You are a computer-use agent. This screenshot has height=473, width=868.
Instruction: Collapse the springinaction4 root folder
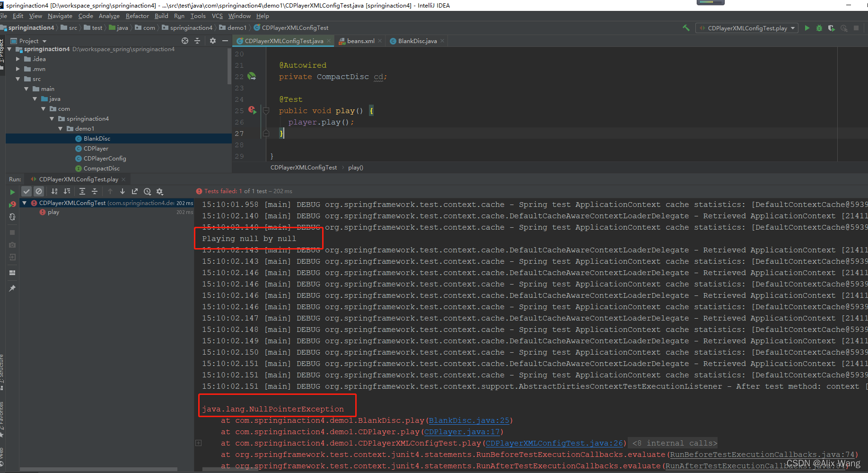[x=9, y=49]
